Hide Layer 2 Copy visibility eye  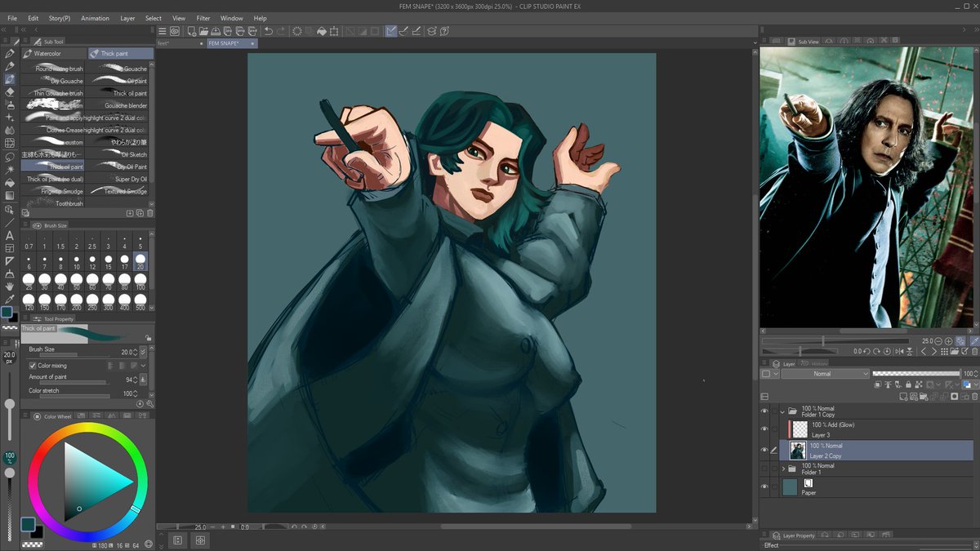[x=764, y=450]
